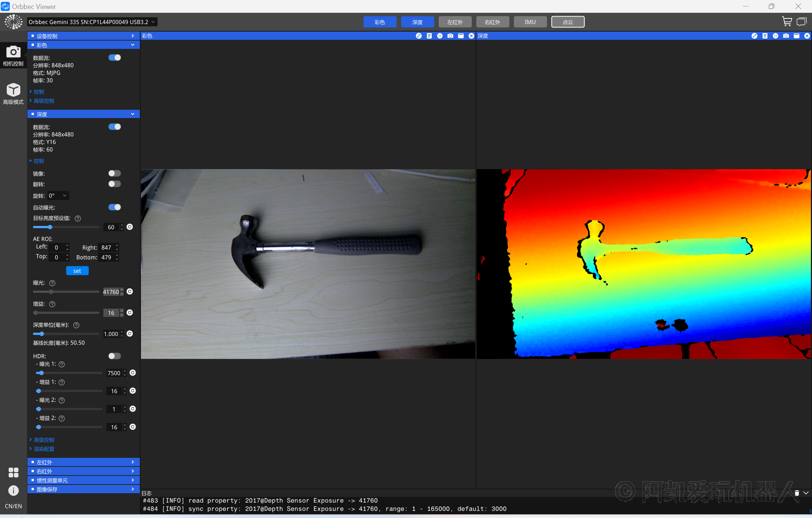This screenshot has width=812, height=518.
Task: Close the depth view panel
Action: 807,36
